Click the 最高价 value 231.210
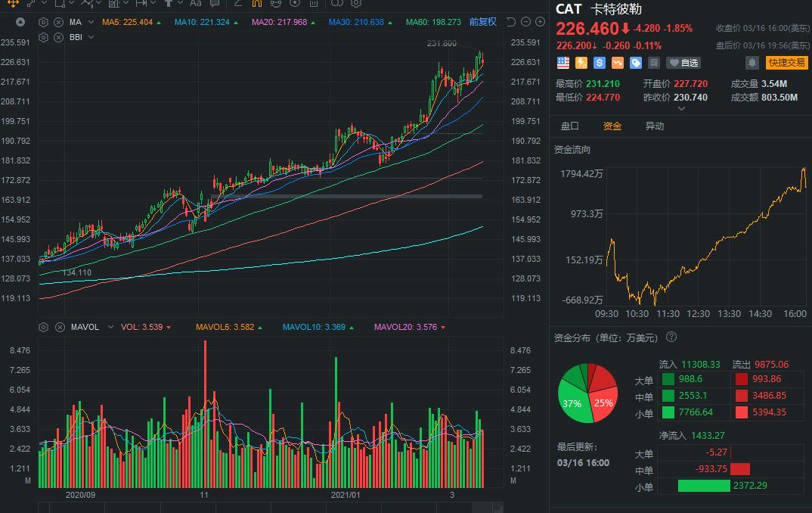The image size is (812, 513). [603, 83]
